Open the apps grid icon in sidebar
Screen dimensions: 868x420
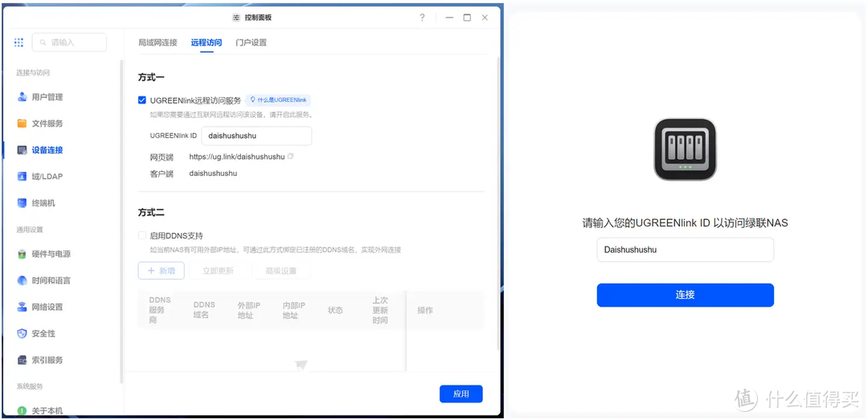point(18,42)
